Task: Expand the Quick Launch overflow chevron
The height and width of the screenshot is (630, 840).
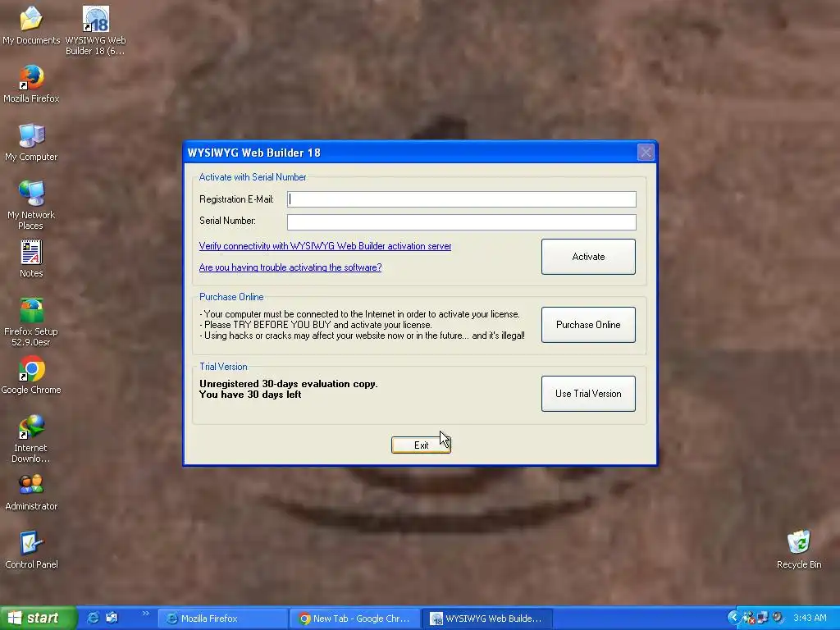Action: tap(146, 614)
